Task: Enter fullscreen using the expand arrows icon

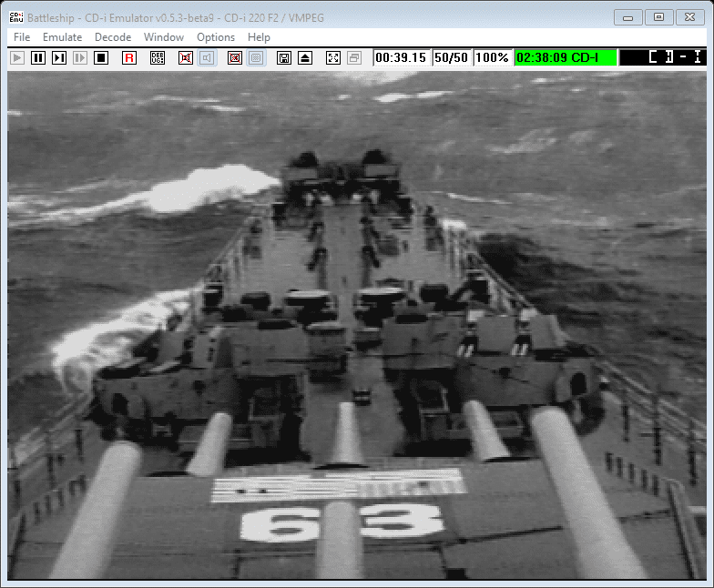Action: coord(333,57)
